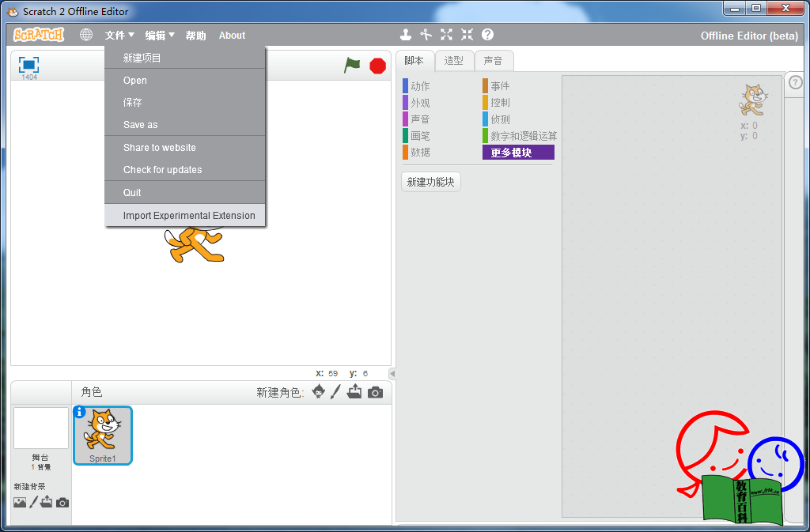Select the Block help question-mark tool
This screenshot has height=532, width=810.
pyautogui.click(x=487, y=35)
